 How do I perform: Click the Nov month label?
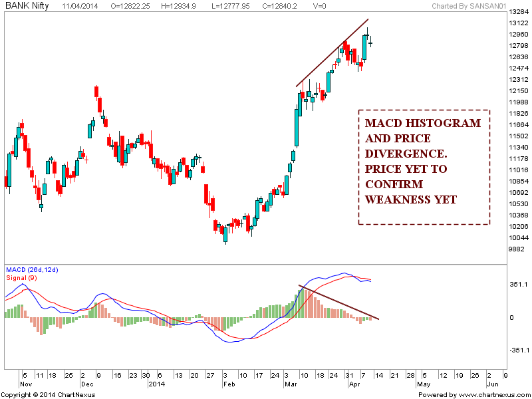pyautogui.click(x=26, y=384)
